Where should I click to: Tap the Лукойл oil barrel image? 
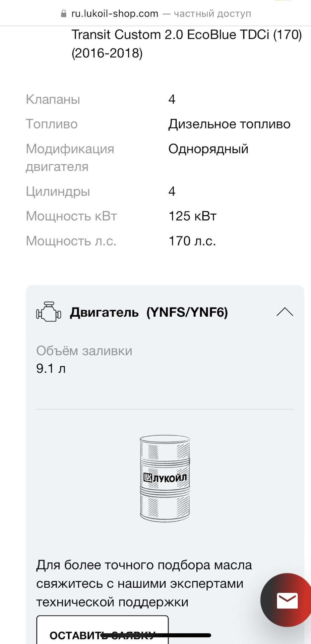click(x=165, y=478)
